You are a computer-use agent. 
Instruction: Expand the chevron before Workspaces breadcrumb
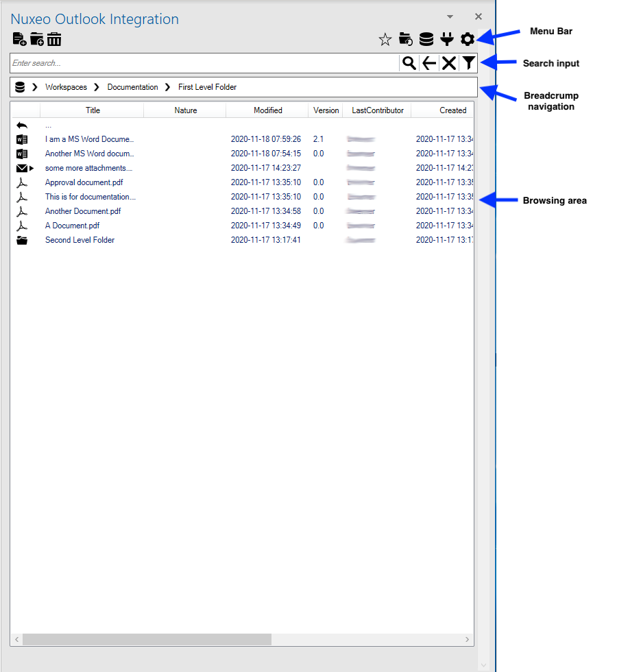point(35,87)
